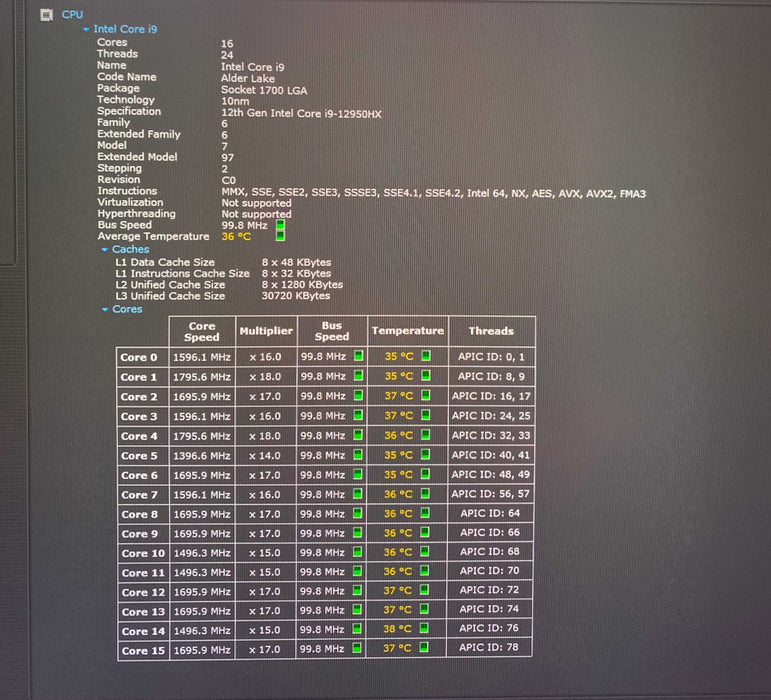Click Core 10 temperature green indicator
771x700 pixels.
[424, 552]
